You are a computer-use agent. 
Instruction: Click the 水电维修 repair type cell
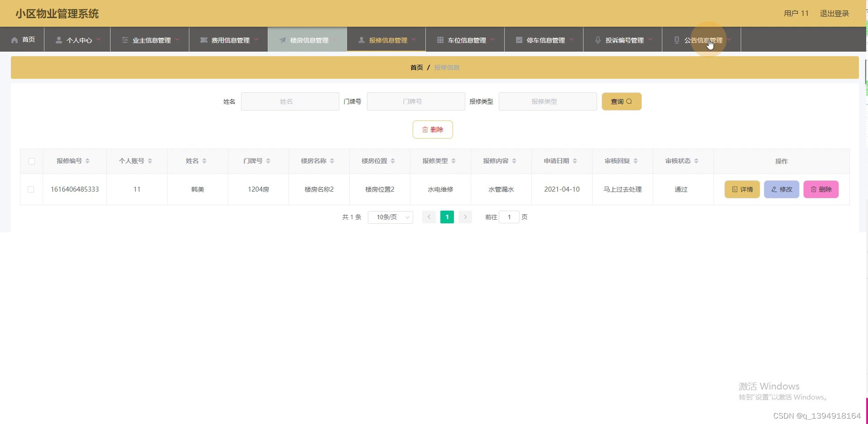click(440, 189)
